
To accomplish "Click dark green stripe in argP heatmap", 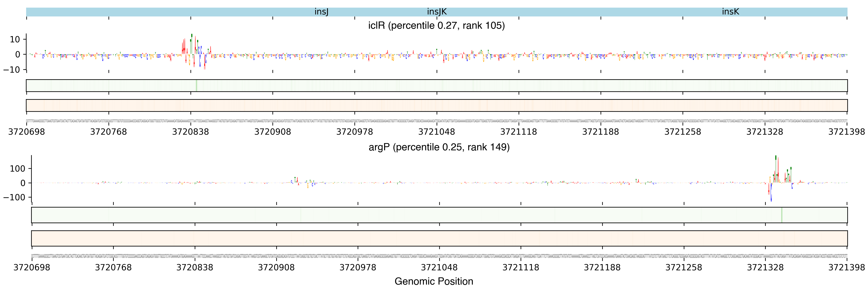I will pos(781,215).
